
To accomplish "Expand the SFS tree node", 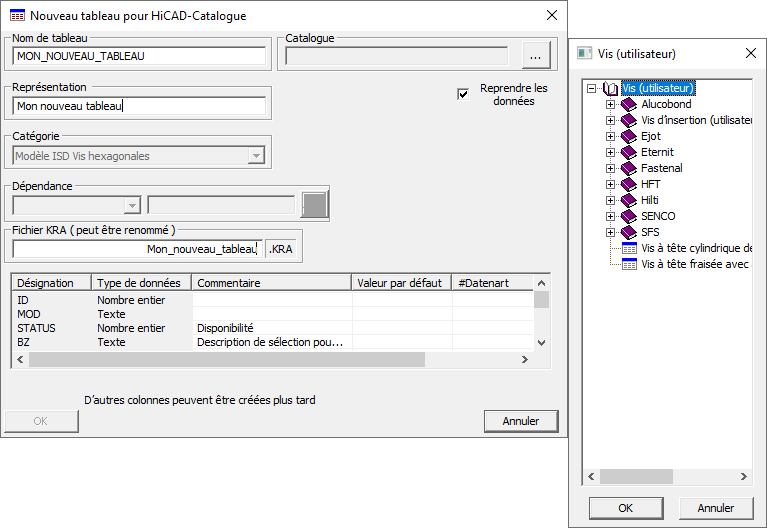I will coord(610,232).
